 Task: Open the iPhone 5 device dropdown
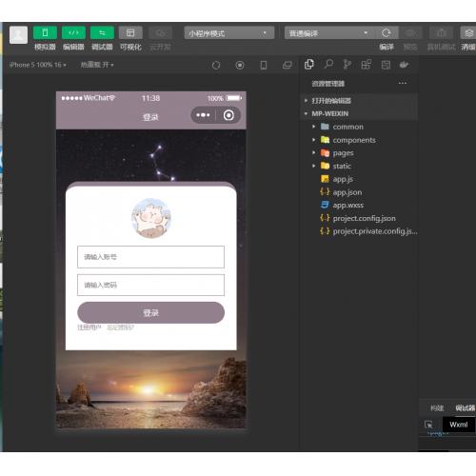point(37,65)
